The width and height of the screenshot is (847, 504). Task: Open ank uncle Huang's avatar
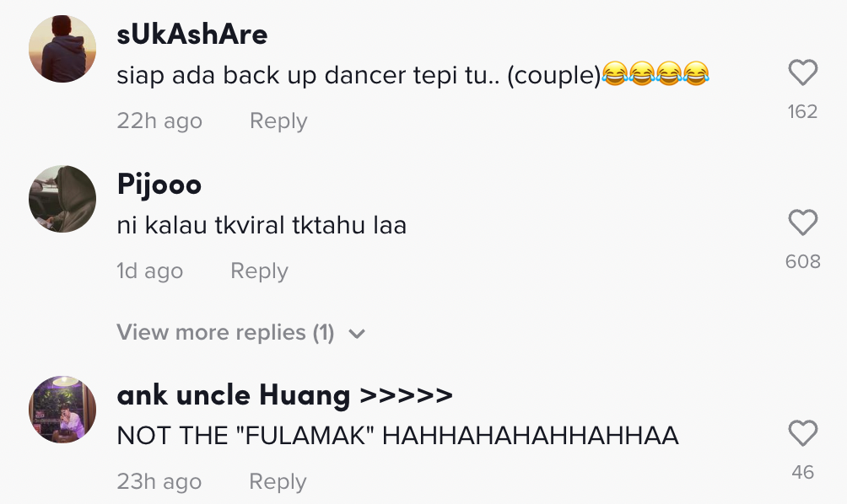tap(62, 409)
